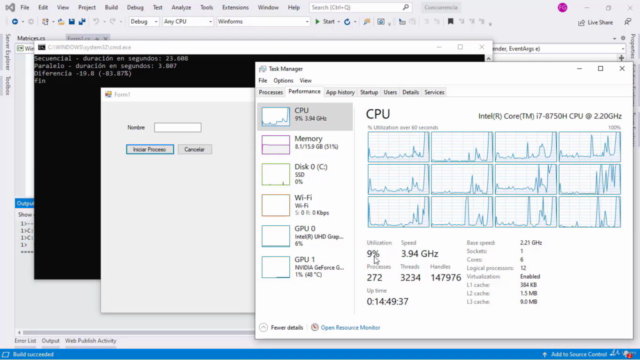The image size is (640, 360).
Task: Select the CPU performance item
Action: (305, 117)
